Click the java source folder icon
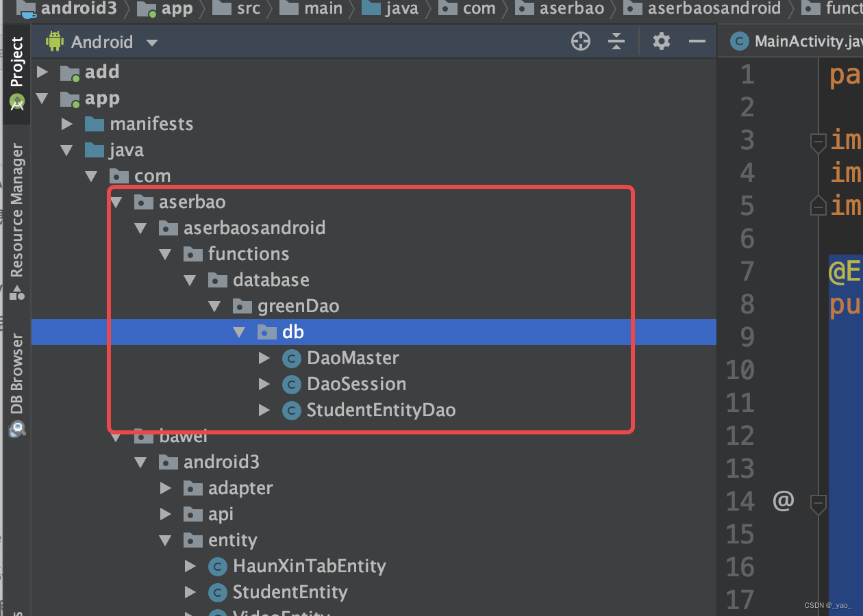This screenshot has width=863, height=616. coord(94,150)
